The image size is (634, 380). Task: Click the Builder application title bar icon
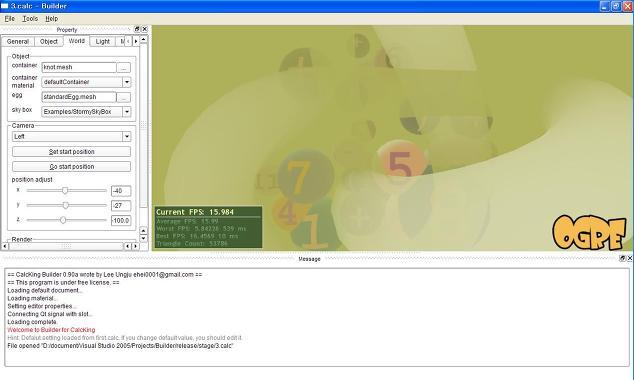click(x=5, y=6)
